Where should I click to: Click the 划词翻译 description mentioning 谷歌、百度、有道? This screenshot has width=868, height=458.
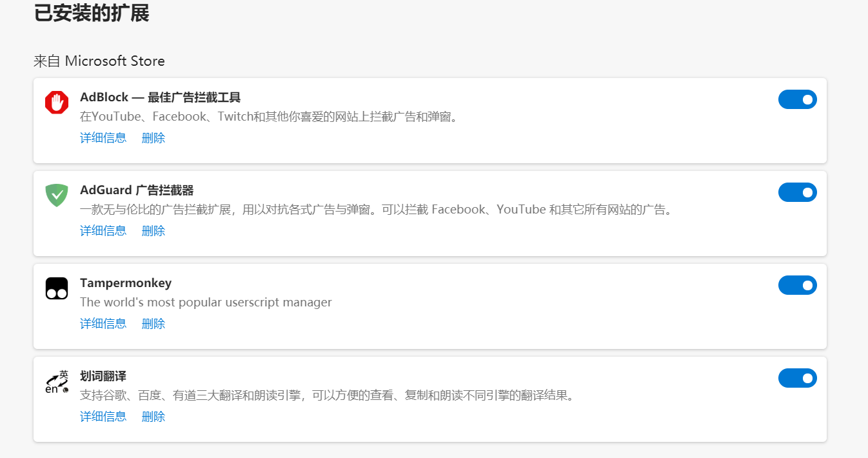[x=327, y=395]
